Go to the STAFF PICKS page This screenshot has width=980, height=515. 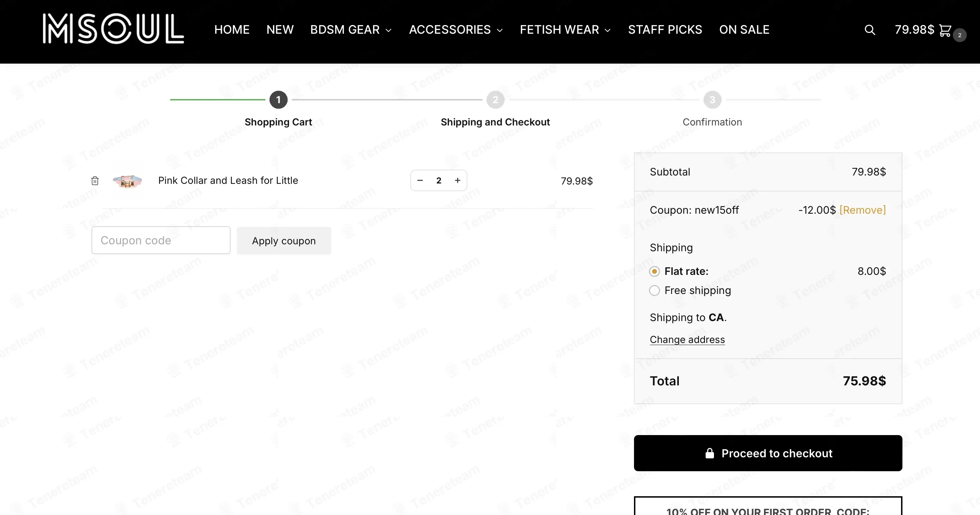point(665,30)
